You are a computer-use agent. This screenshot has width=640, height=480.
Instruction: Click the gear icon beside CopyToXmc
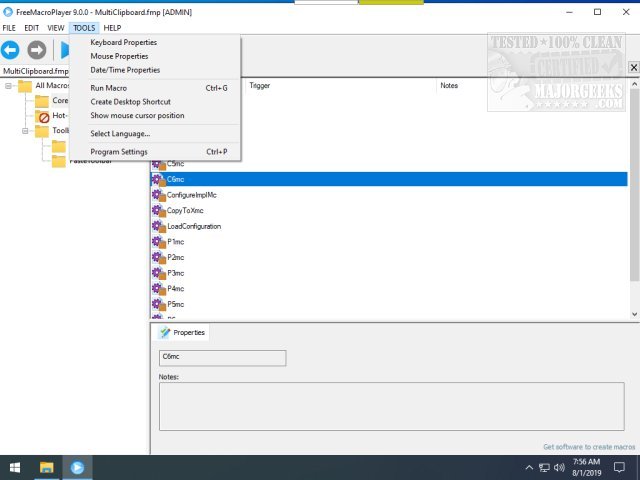click(158, 211)
